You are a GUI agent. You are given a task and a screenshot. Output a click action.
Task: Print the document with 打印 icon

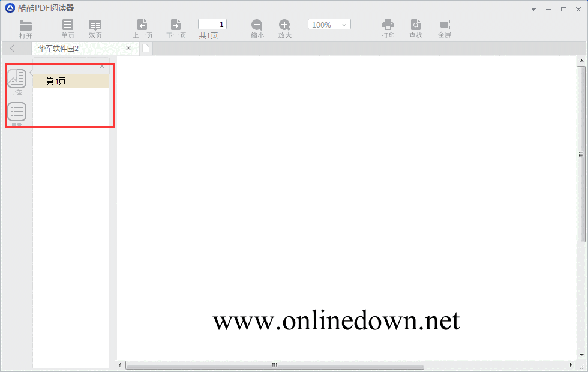[x=388, y=29]
